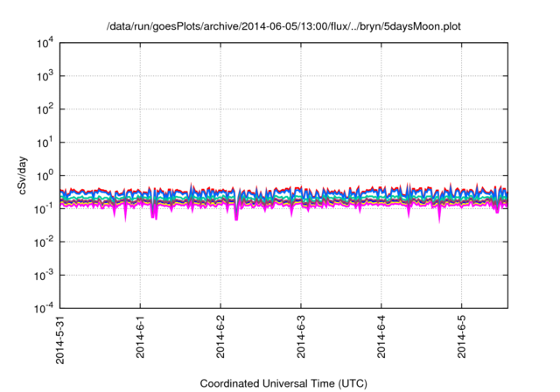The height and width of the screenshot is (392, 560).
Task: Click the 10^0 y-axis tick label
Action: 45,176
